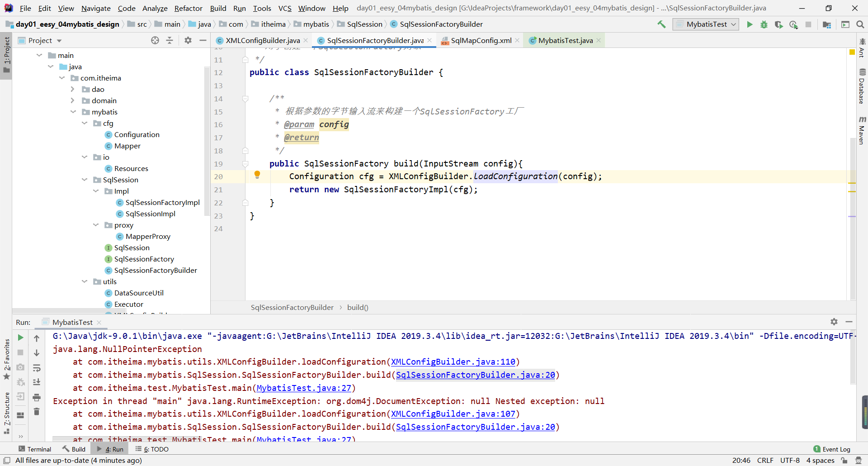Toggle Scroll to End in Run console

37,382
